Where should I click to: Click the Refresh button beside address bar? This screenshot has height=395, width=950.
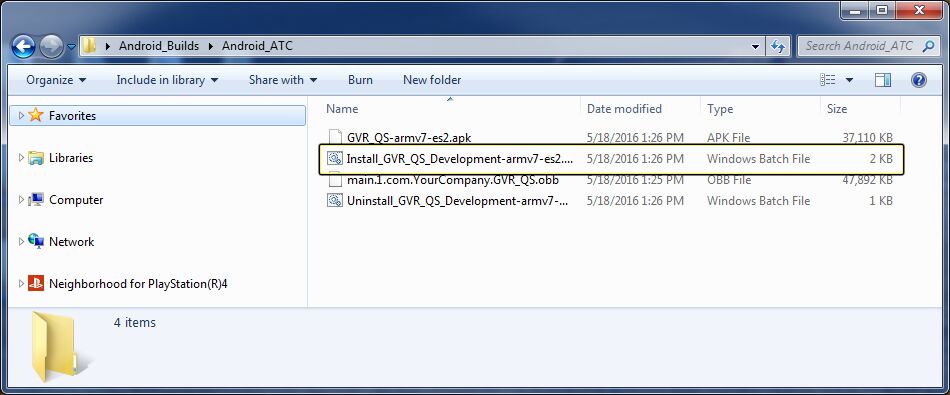(777, 46)
